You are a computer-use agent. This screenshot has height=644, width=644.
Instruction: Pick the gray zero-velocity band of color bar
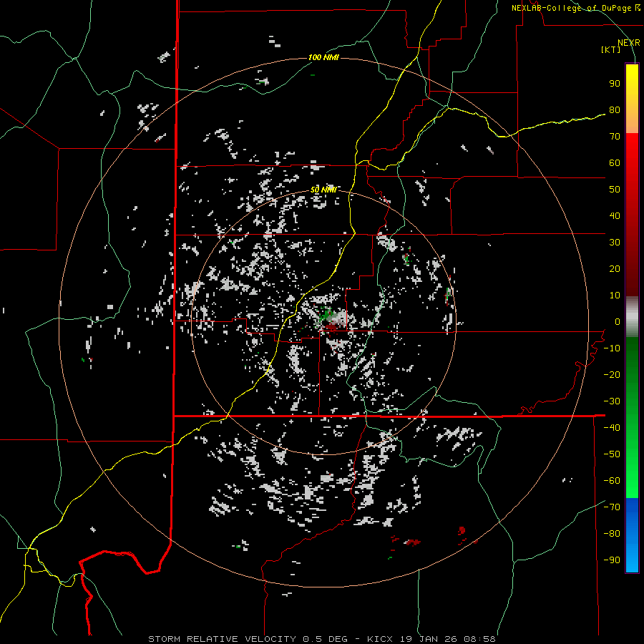point(632,317)
